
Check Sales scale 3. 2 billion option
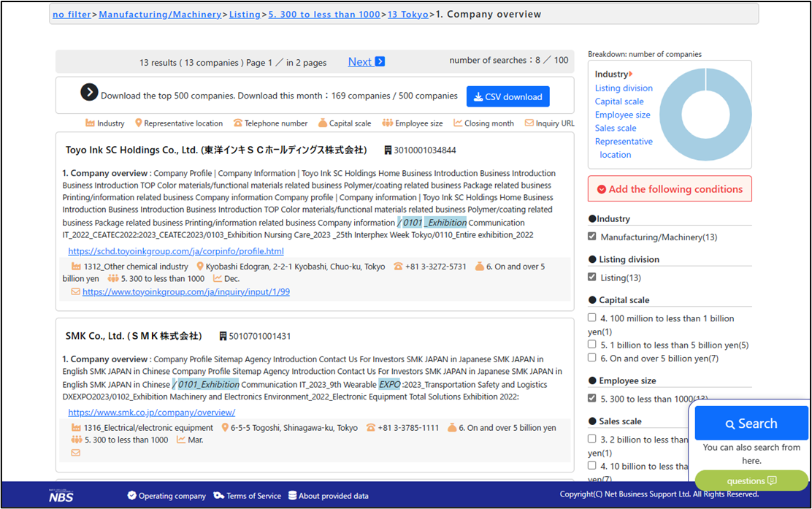coord(592,439)
